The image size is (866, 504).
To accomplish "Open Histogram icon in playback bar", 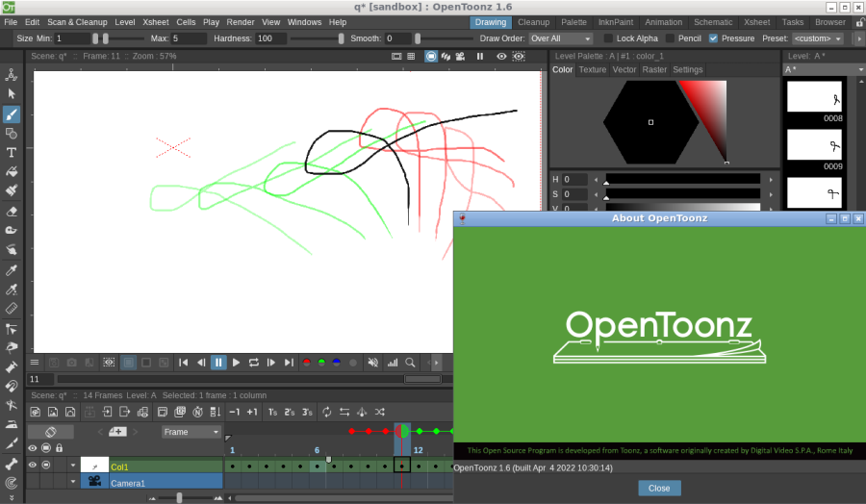I will point(393,363).
